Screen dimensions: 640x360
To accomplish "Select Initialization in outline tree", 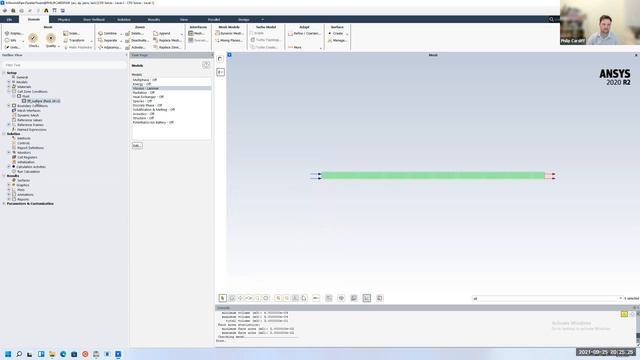I will [26, 162].
